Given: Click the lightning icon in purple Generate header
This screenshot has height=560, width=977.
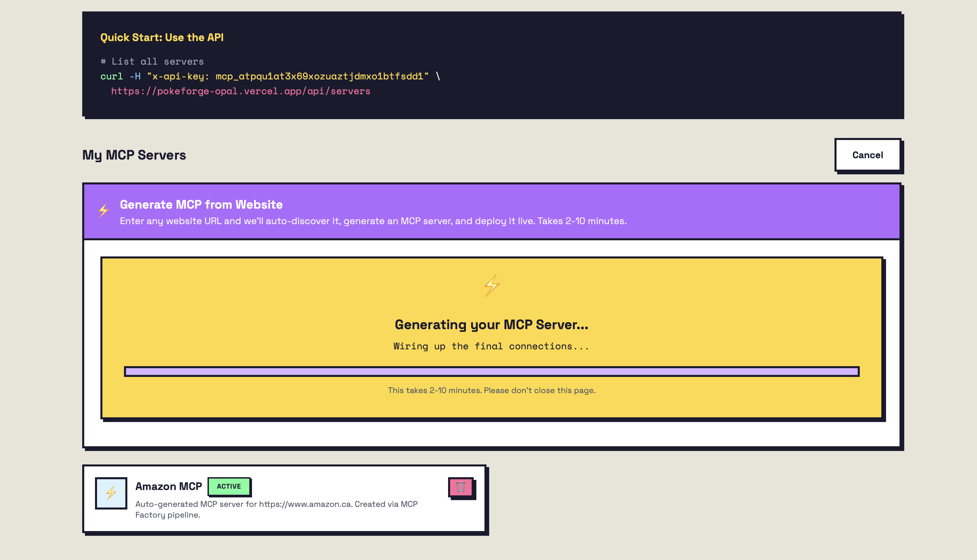Looking at the screenshot, I should (x=103, y=210).
